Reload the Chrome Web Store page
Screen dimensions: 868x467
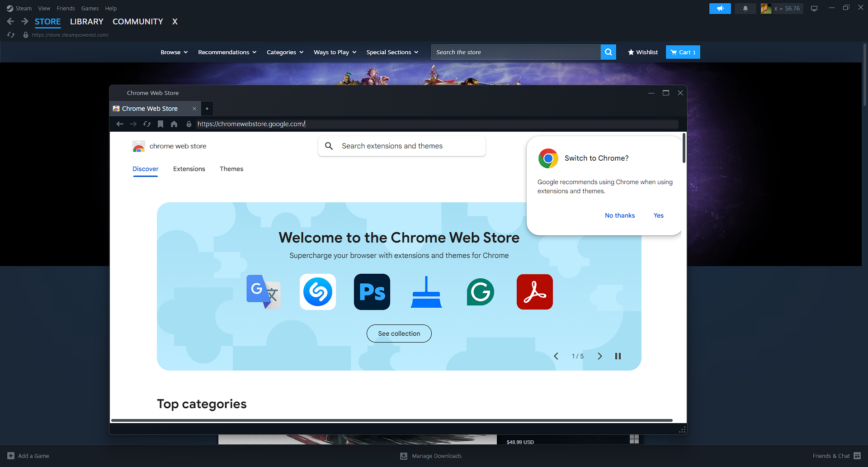click(147, 124)
